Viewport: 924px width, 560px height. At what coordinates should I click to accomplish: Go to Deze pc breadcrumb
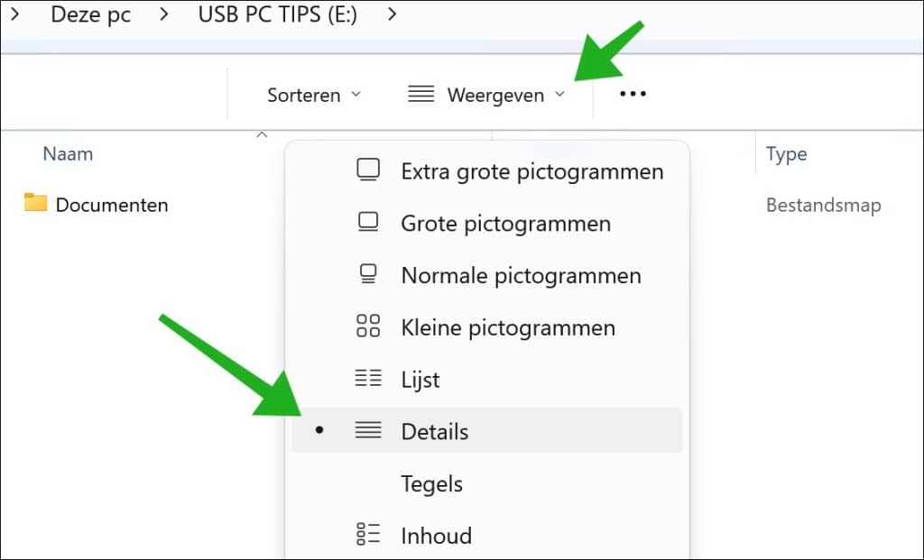pyautogui.click(x=91, y=14)
